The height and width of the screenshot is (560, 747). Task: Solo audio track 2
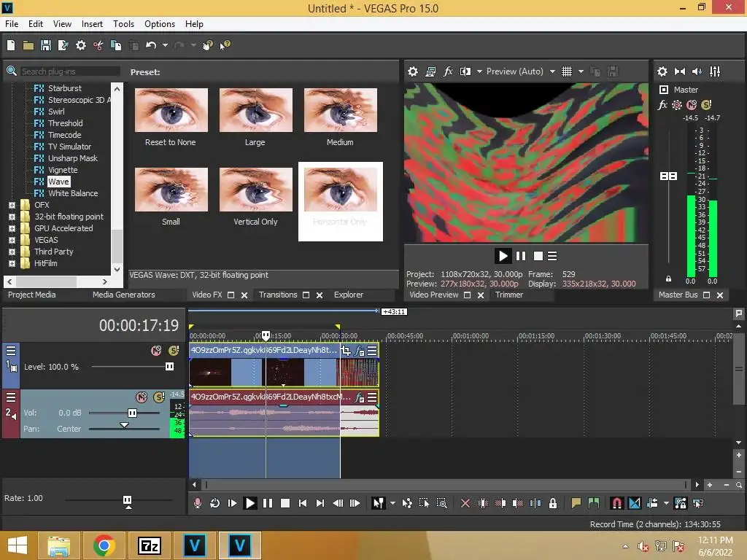pos(159,397)
